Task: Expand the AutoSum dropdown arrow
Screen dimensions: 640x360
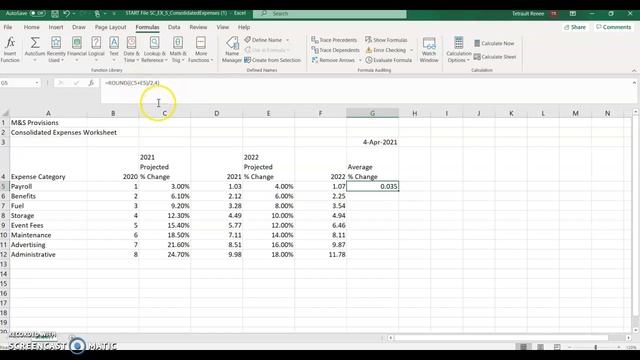Action: [35, 60]
